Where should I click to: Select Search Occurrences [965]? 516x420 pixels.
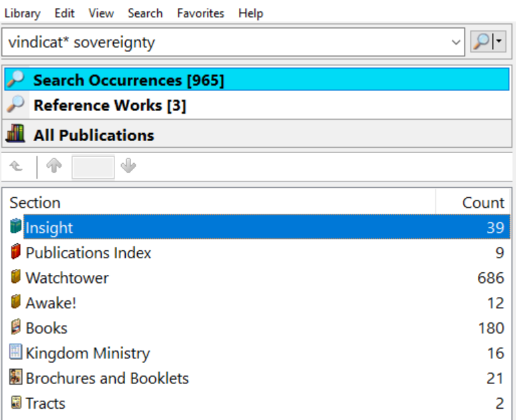[x=257, y=80]
